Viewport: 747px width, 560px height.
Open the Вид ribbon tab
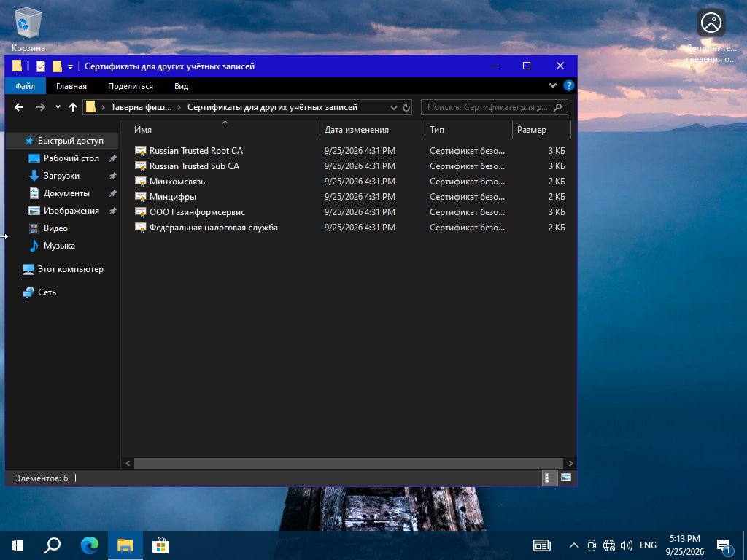point(181,86)
